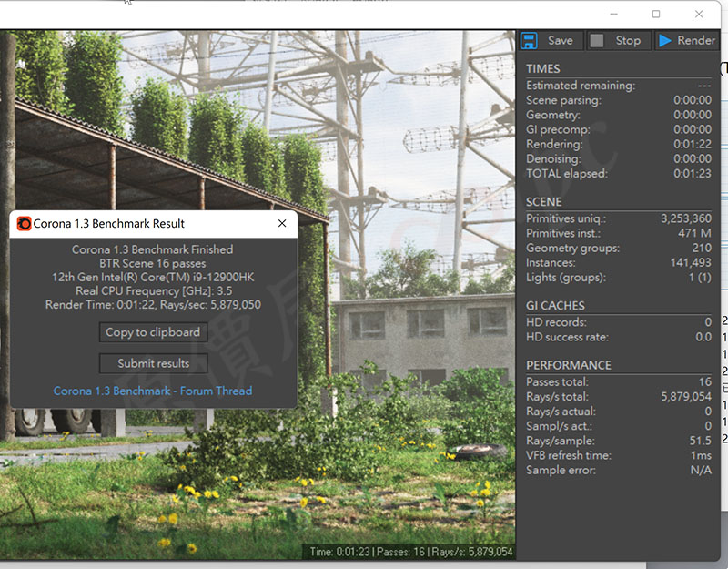Click the HD records row
Viewport: 728px width, 569px height.
click(619, 322)
